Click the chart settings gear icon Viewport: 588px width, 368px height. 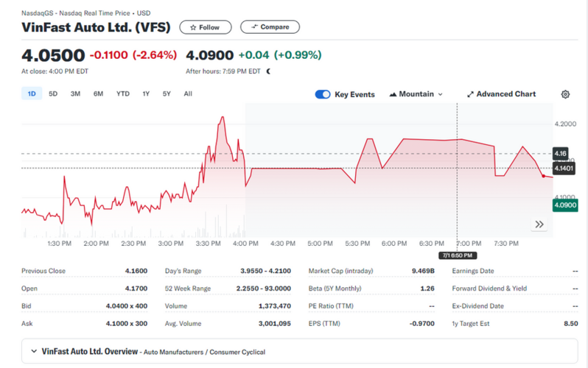coord(565,94)
